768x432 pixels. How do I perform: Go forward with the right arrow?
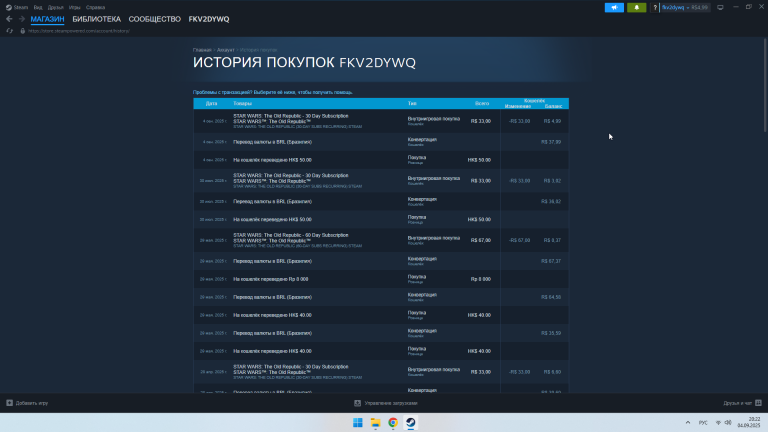[22, 19]
